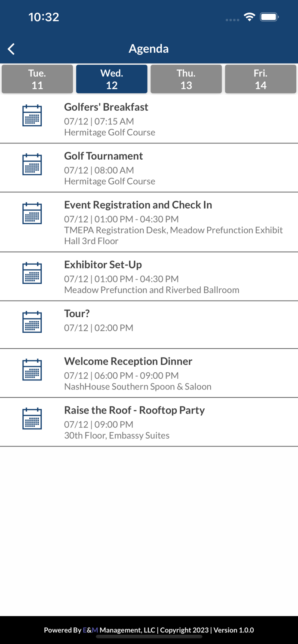
Task: Click the E&M Management footer link
Action: (89, 630)
